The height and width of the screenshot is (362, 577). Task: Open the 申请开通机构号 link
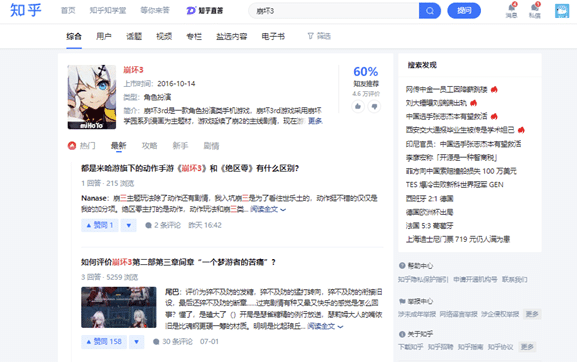475,280
